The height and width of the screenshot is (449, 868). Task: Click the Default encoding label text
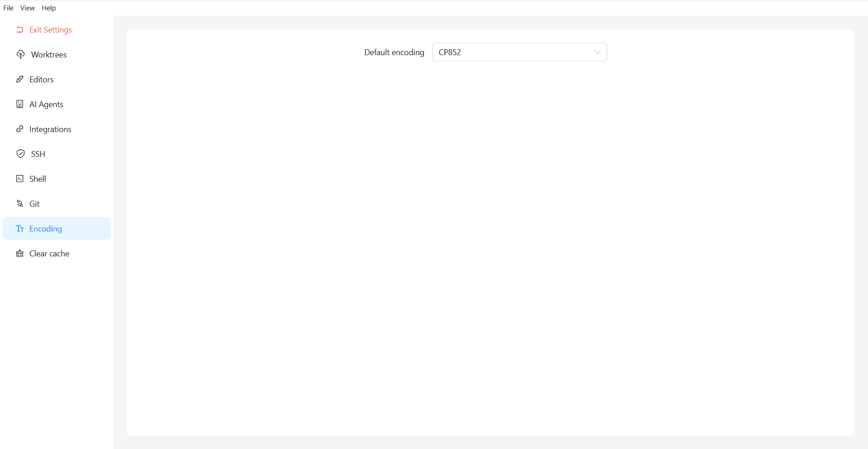click(x=394, y=52)
